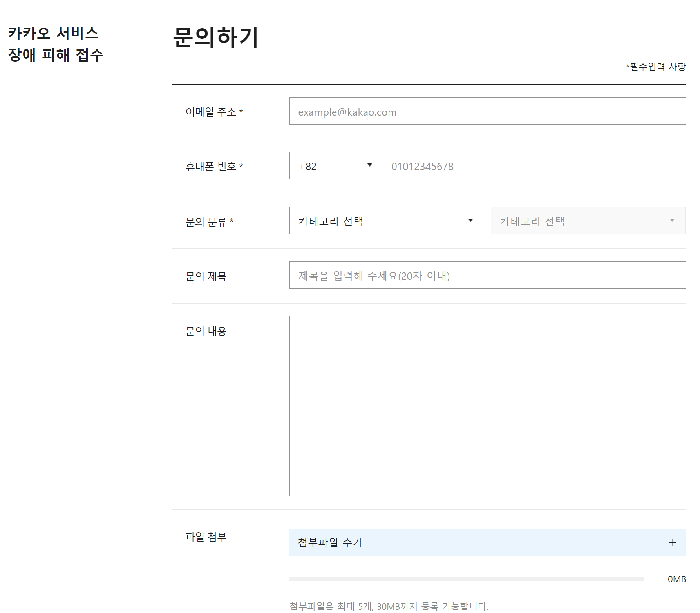Image resolution: width=700 pixels, height=613 pixels.
Task: Click the 첨부파일 추가 button
Action: click(488, 542)
